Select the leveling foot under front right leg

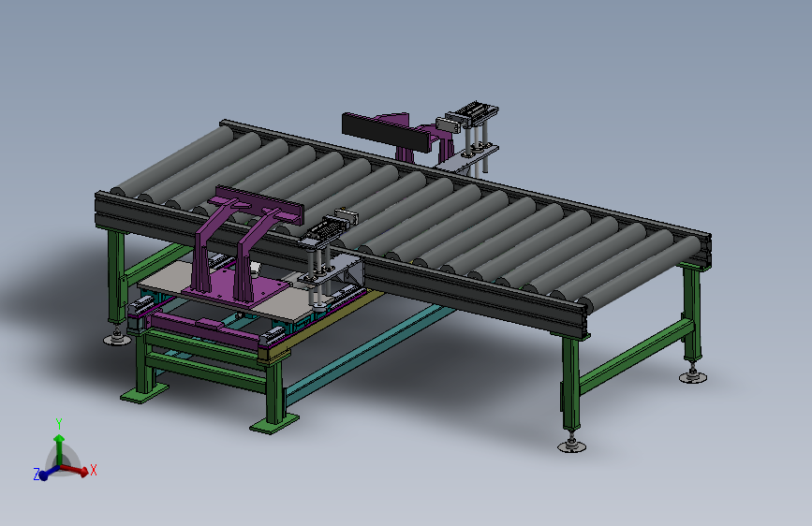[x=571, y=445]
